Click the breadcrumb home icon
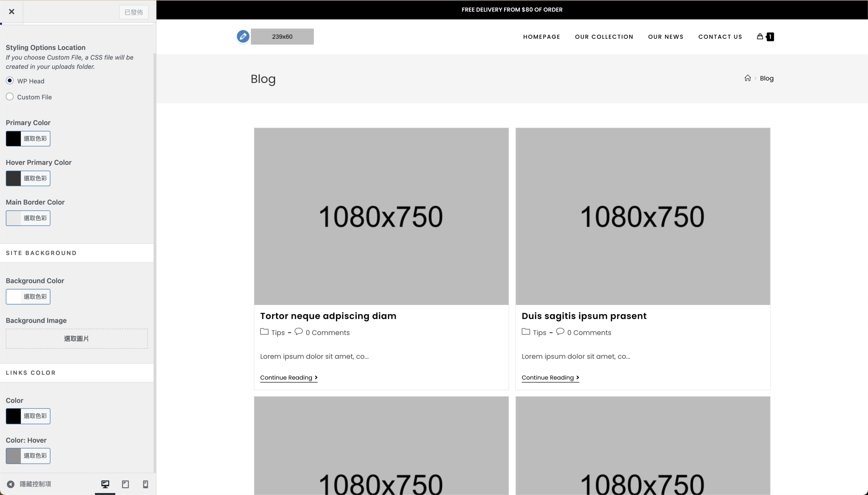The height and width of the screenshot is (495, 868). pos(747,78)
